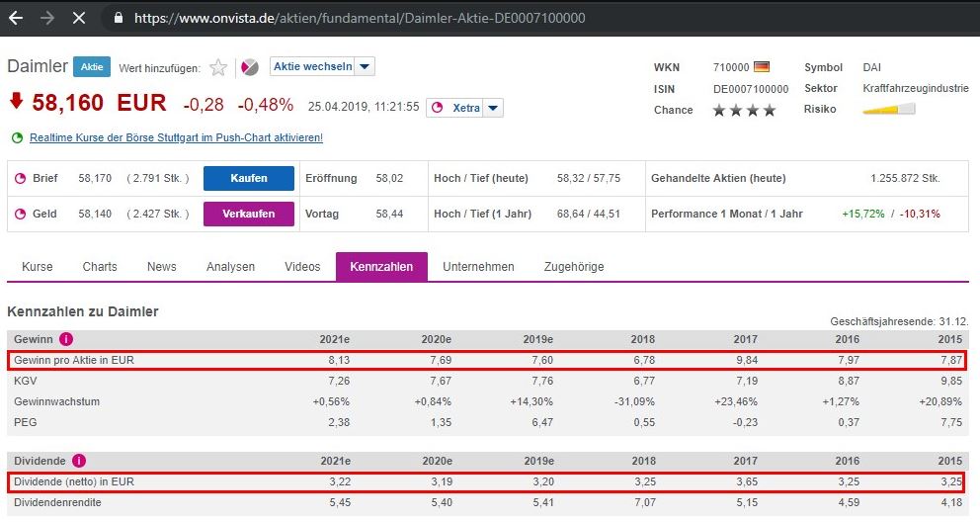Click the pie chart portfolio icon

coord(249,67)
